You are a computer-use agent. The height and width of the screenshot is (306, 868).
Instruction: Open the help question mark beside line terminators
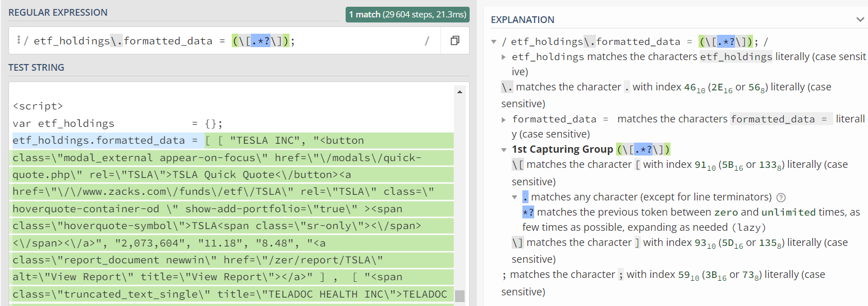(x=780, y=198)
